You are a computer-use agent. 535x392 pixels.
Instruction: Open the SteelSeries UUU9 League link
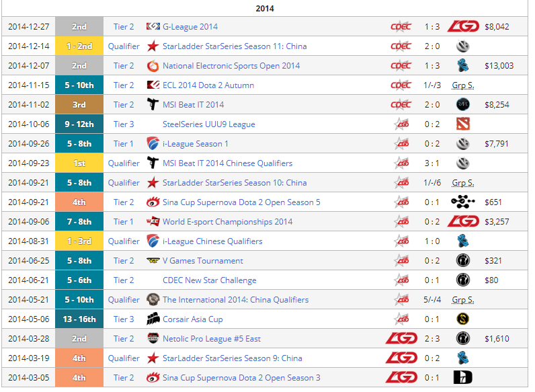pos(209,124)
